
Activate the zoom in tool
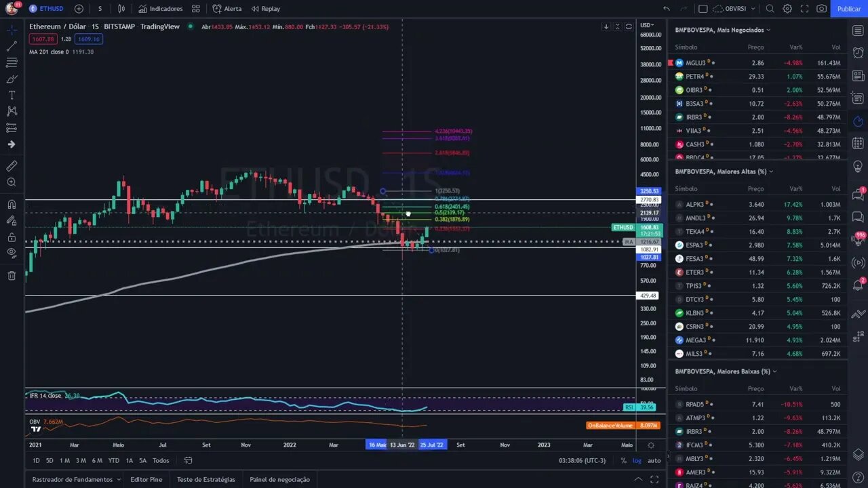pos(12,182)
